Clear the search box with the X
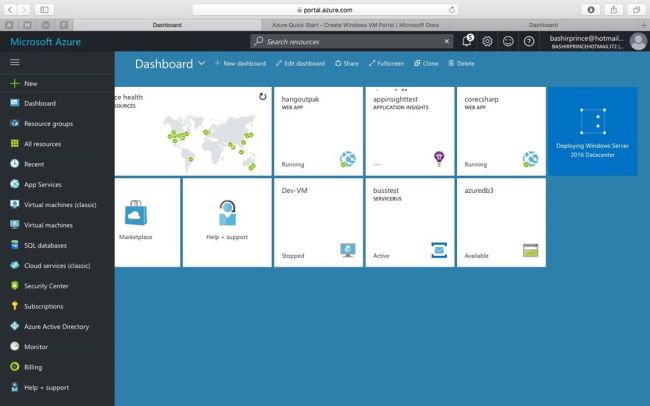The width and height of the screenshot is (650, 406). click(x=446, y=41)
